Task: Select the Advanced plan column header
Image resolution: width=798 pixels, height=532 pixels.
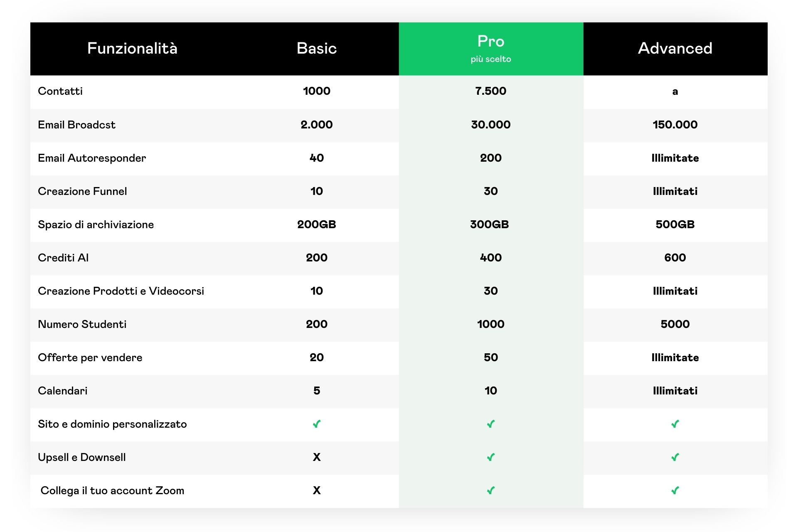Action: 675,48
